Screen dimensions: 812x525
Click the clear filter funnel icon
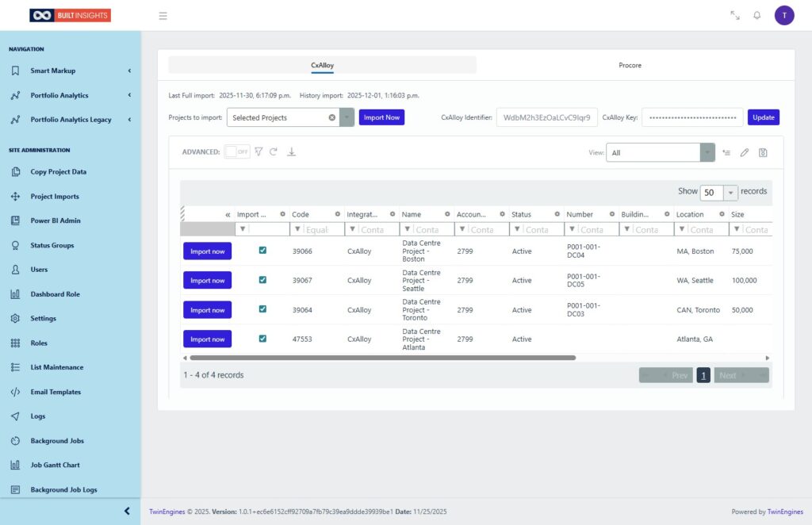click(x=259, y=151)
